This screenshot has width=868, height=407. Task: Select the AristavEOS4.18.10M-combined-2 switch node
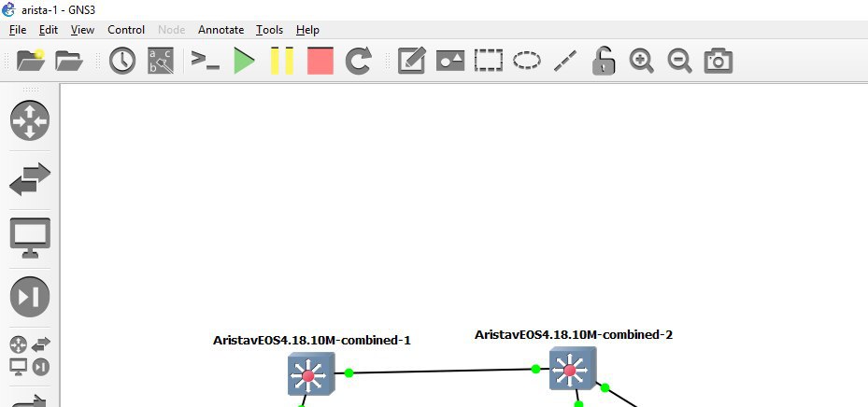(573, 369)
